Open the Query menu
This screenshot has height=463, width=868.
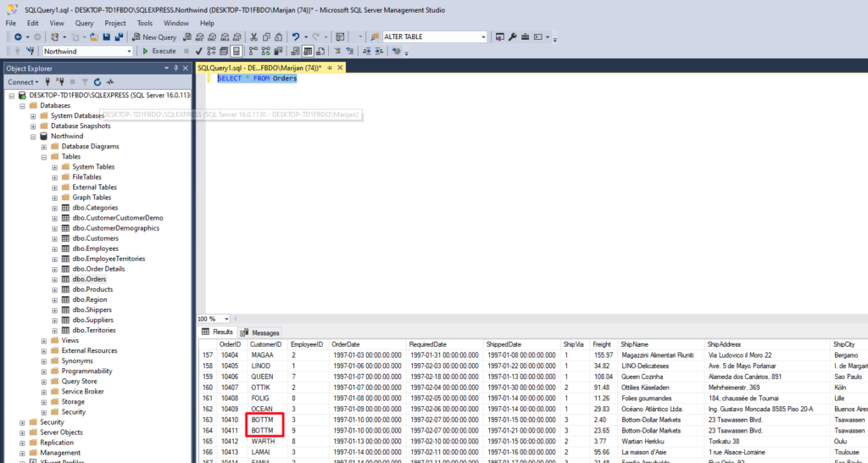pyautogui.click(x=84, y=23)
